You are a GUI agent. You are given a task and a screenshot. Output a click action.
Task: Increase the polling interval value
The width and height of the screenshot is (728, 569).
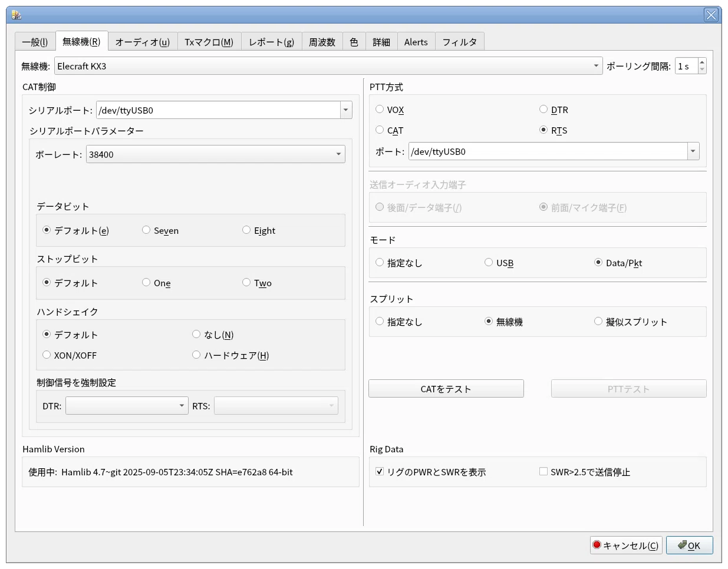point(701,62)
